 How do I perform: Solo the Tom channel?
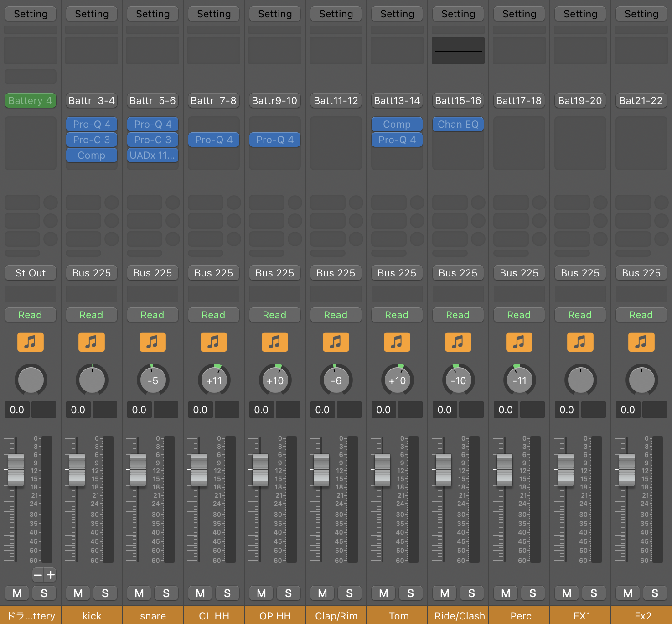coord(411,593)
